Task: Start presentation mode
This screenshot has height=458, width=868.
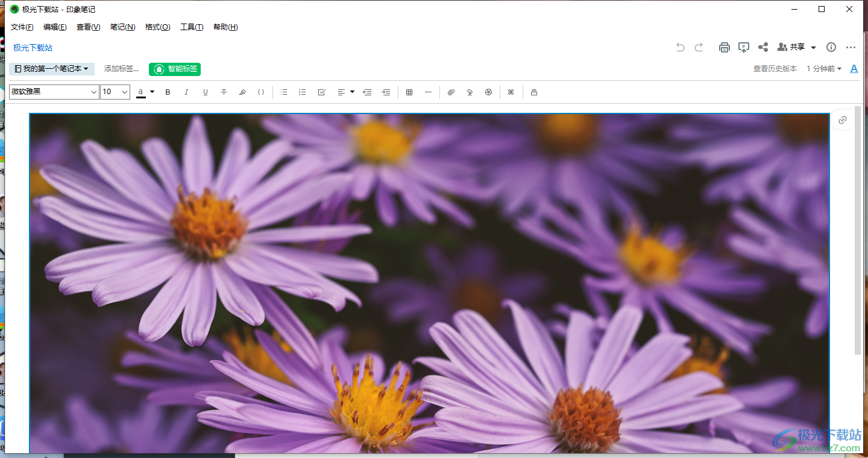Action: 744,47
